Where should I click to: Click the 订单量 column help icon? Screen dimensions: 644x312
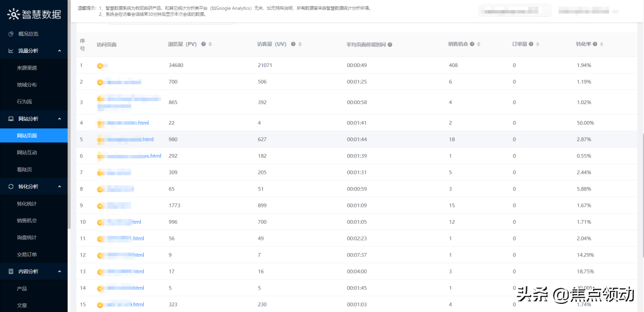click(x=531, y=44)
